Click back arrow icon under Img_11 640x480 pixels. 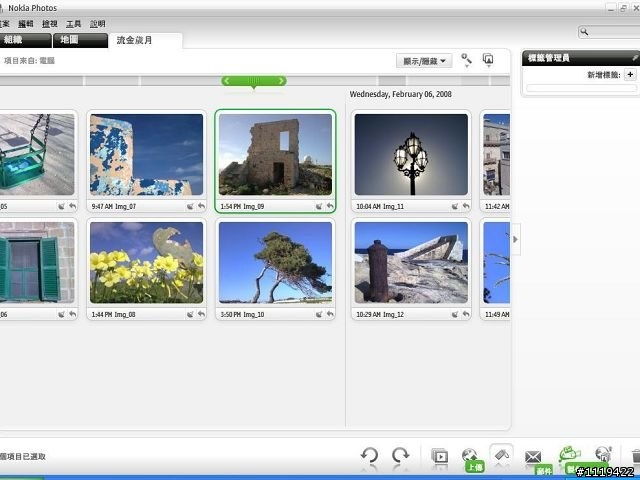[x=466, y=206]
